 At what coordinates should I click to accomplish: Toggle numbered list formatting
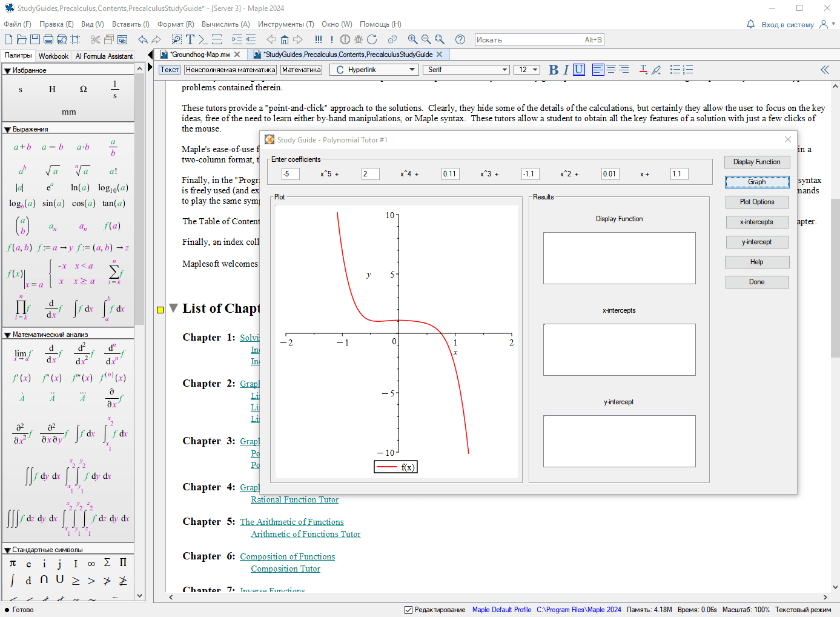pos(688,70)
